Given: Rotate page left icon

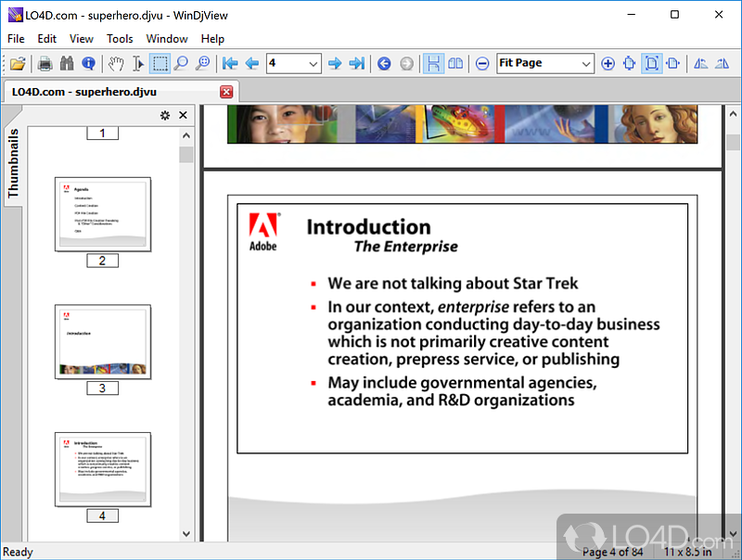Looking at the screenshot, I should (700, 63).
